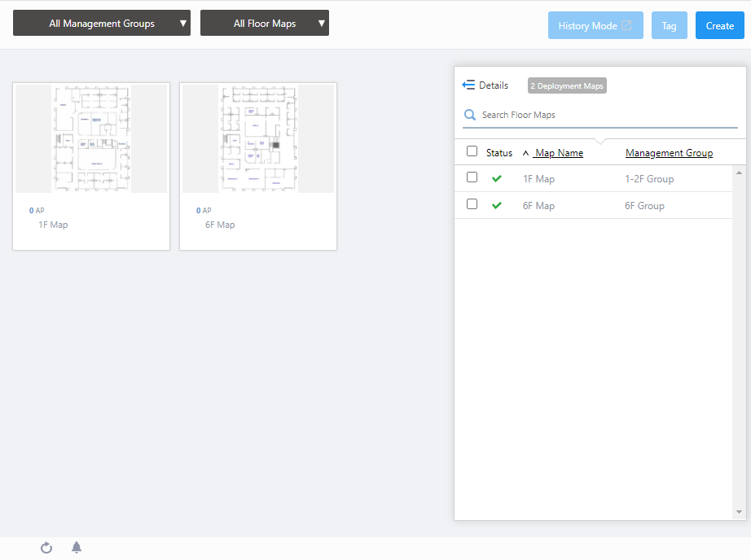Screen dimensions: 751x560
Task: Select the 1F Map floor plan thumbnail
Action: 91,139
